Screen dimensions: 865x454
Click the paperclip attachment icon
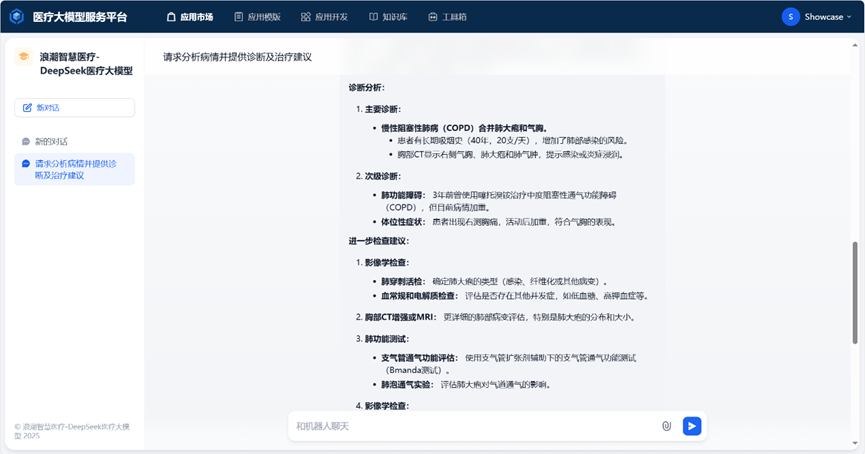click(x=666, y=426)
